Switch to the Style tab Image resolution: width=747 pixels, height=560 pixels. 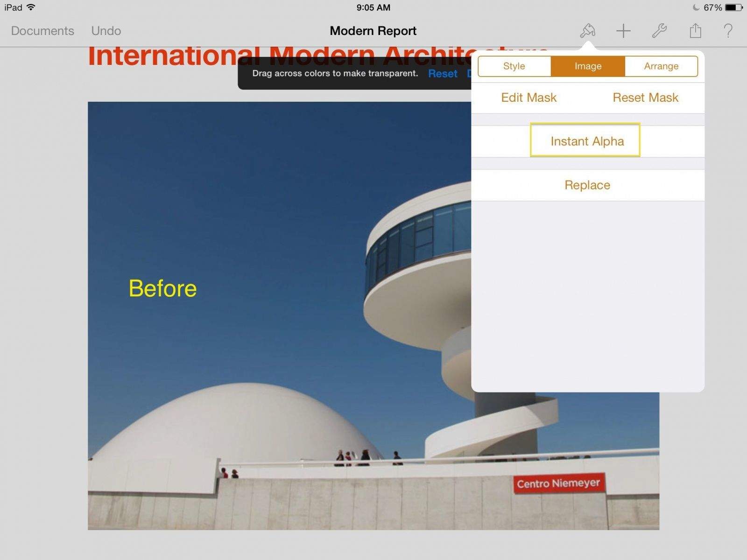(x=514, y=66)
